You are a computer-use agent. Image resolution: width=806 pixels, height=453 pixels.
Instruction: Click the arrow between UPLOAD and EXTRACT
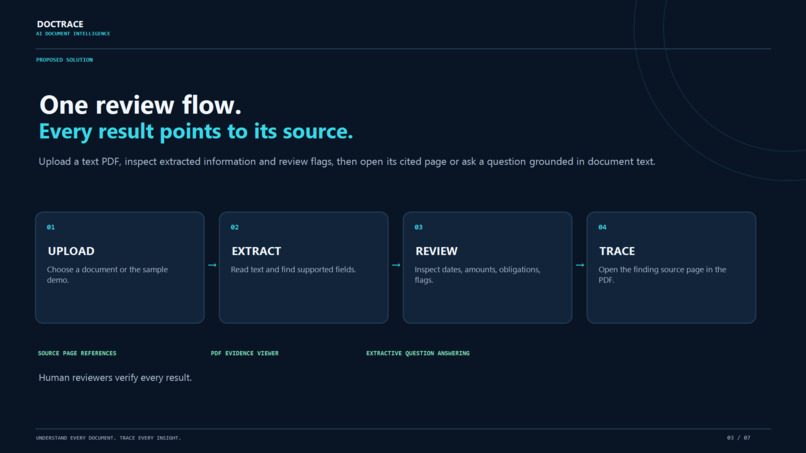[212, 265]
